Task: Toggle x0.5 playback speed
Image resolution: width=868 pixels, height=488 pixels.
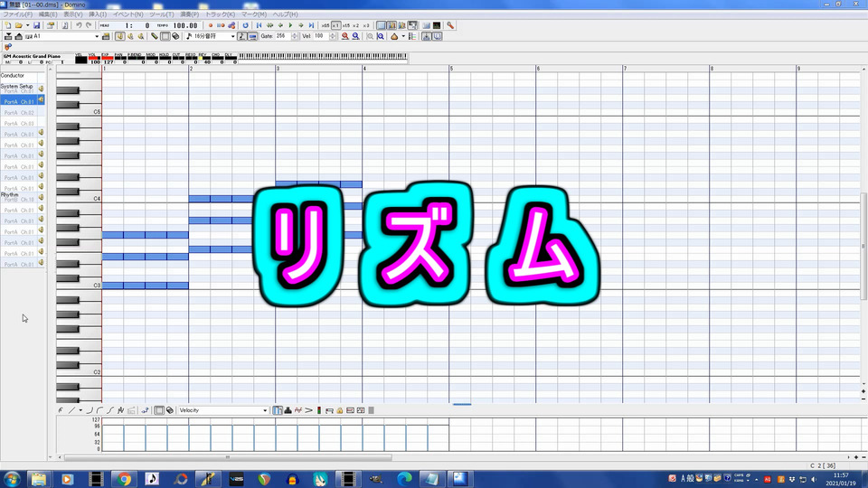Action: tap(325, 25)
